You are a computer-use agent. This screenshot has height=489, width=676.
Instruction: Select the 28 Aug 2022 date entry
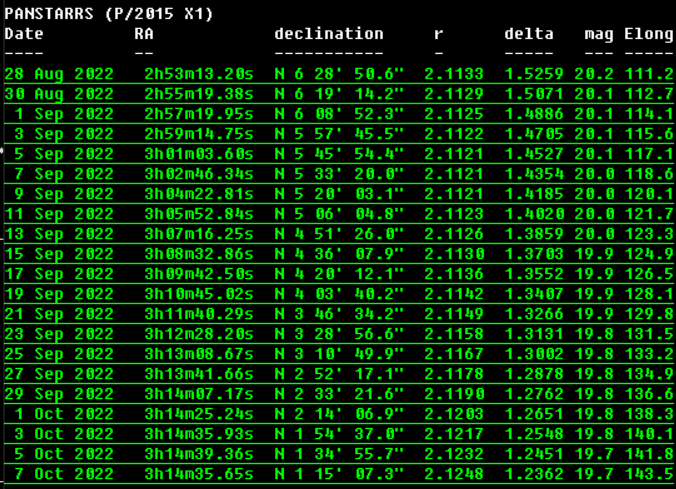[x=59, y=74]
